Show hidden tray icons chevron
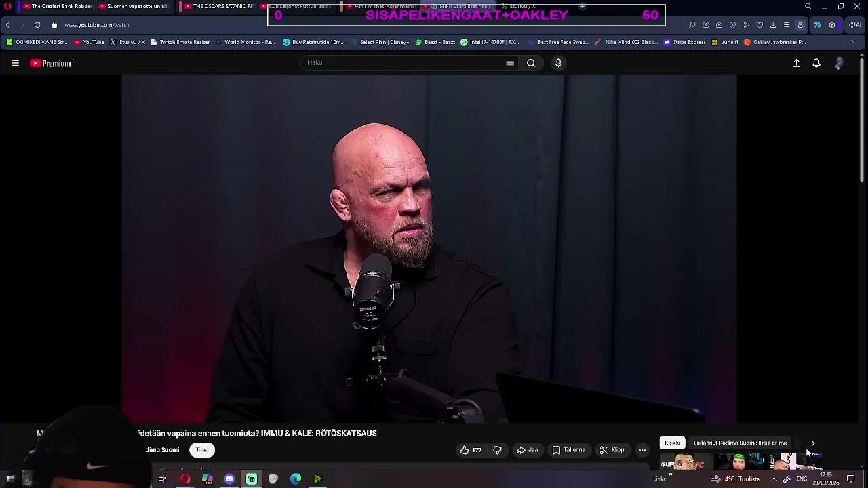868x488 pixels. 774,479
